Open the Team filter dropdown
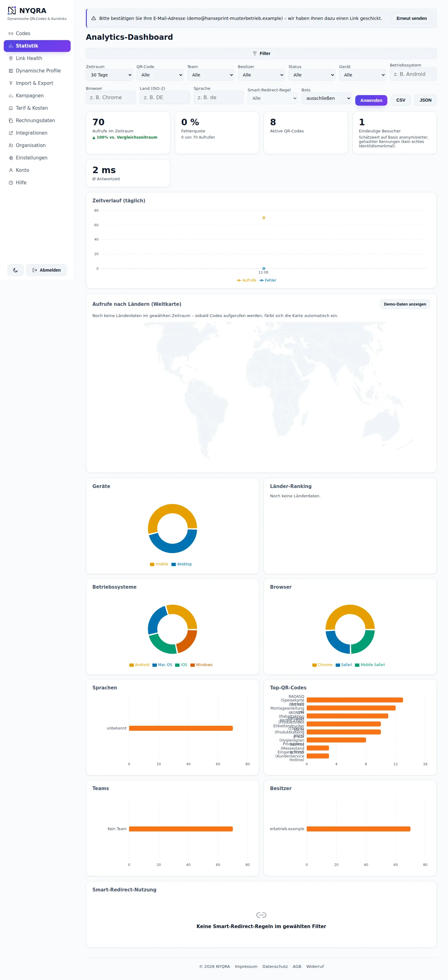The width and height of the screenshot is (448, 980). [x=211, y=75]
